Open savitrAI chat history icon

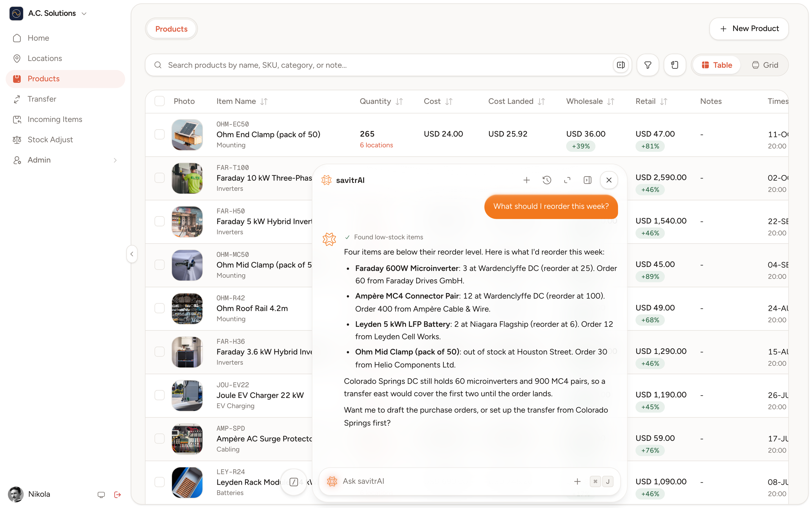(547, 180)
